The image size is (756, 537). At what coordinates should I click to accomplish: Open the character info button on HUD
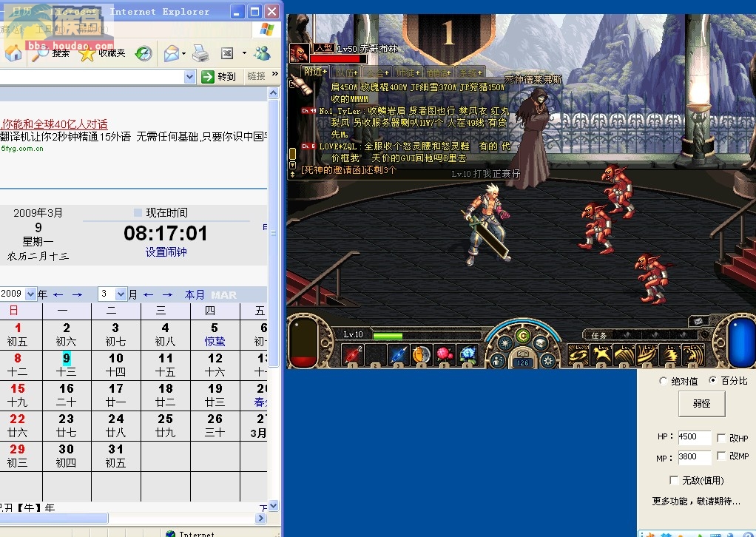pos(498,360)
